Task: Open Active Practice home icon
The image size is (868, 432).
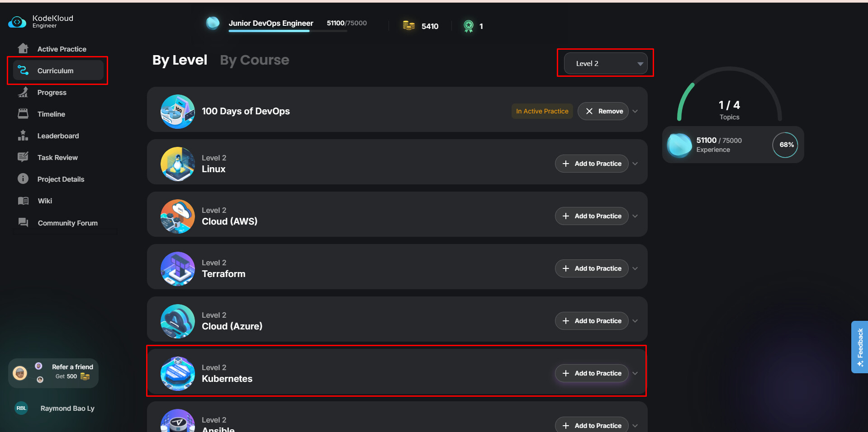Action: (x=23, y=48)
